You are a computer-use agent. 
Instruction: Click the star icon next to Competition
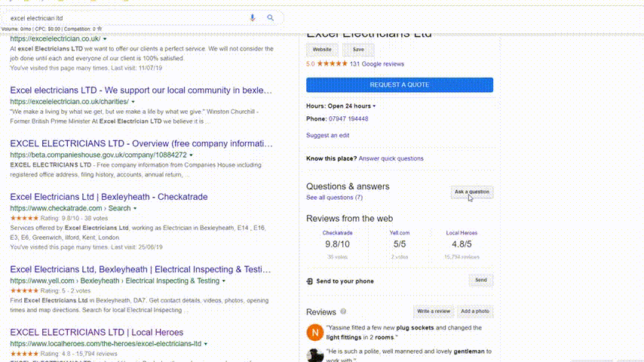coord(100,29)
